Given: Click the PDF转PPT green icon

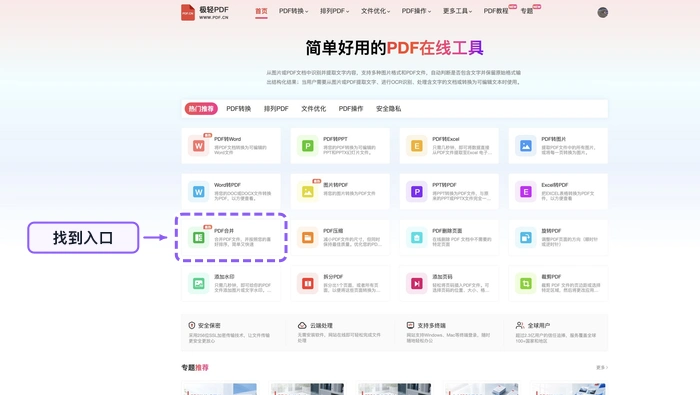Looking at the screenshot, I should (x=308, y=146).
